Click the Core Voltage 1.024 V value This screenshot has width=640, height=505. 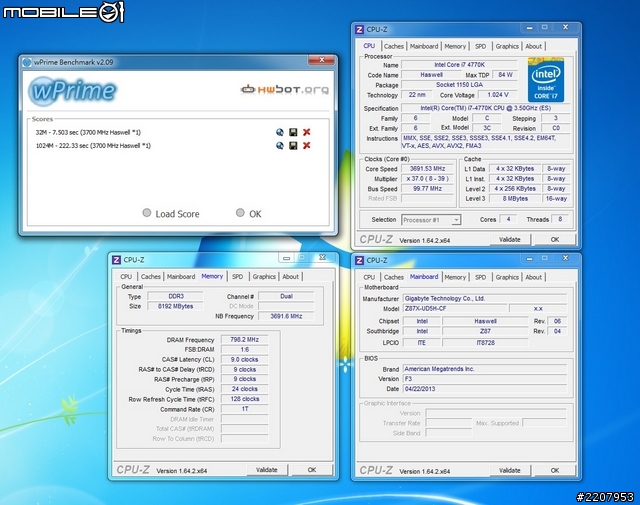pyautogui.click(x=498, y=95)
